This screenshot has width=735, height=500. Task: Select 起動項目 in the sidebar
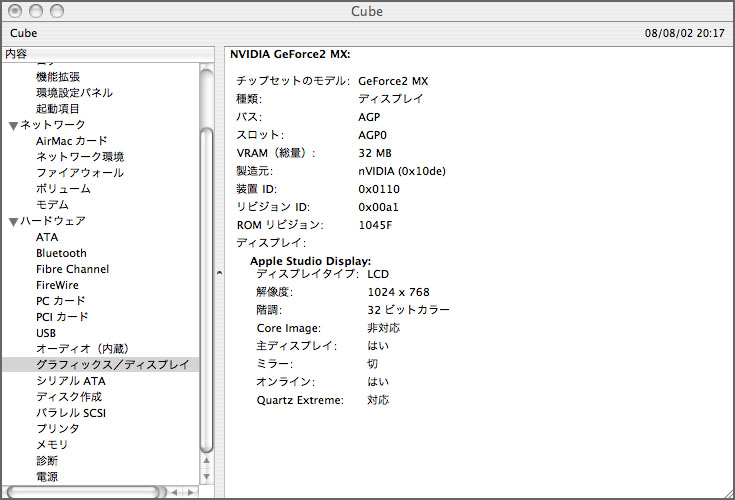pos(58,109)
